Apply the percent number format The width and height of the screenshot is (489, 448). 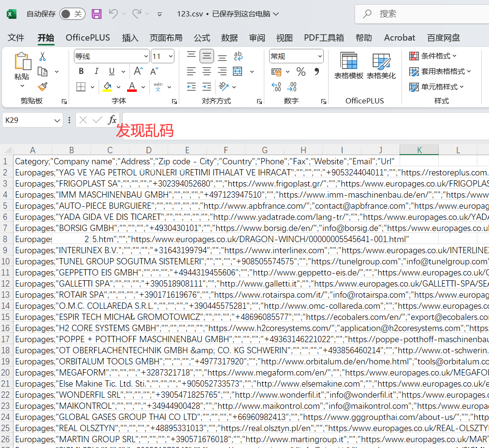301,71
